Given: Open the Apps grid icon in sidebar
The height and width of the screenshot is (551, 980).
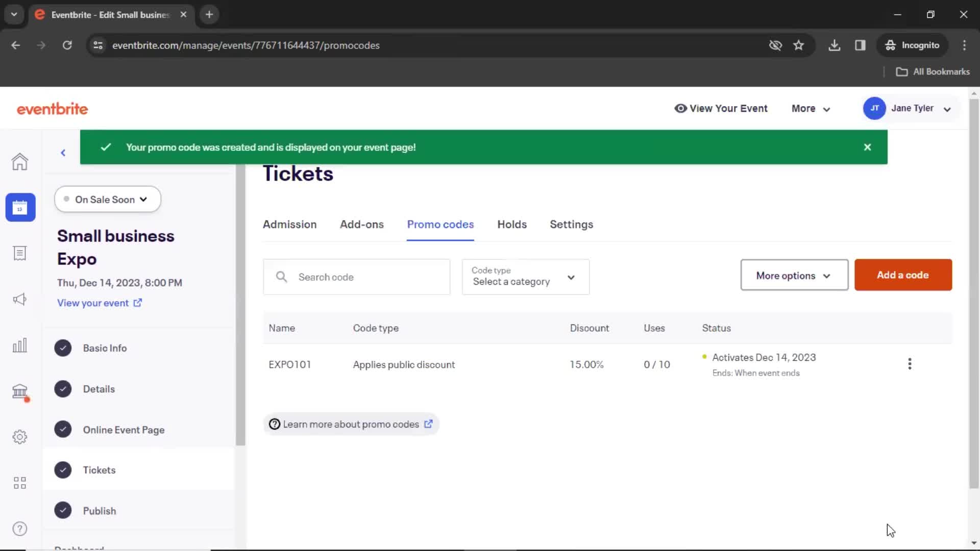Looking at the screenshot, I should (x=20, y=483).
